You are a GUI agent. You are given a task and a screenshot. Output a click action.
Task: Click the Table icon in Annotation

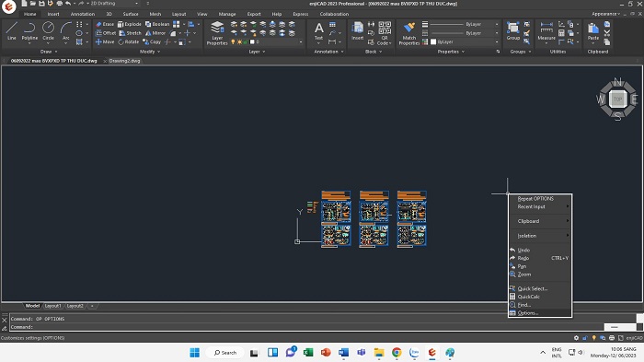click(332, 25)
